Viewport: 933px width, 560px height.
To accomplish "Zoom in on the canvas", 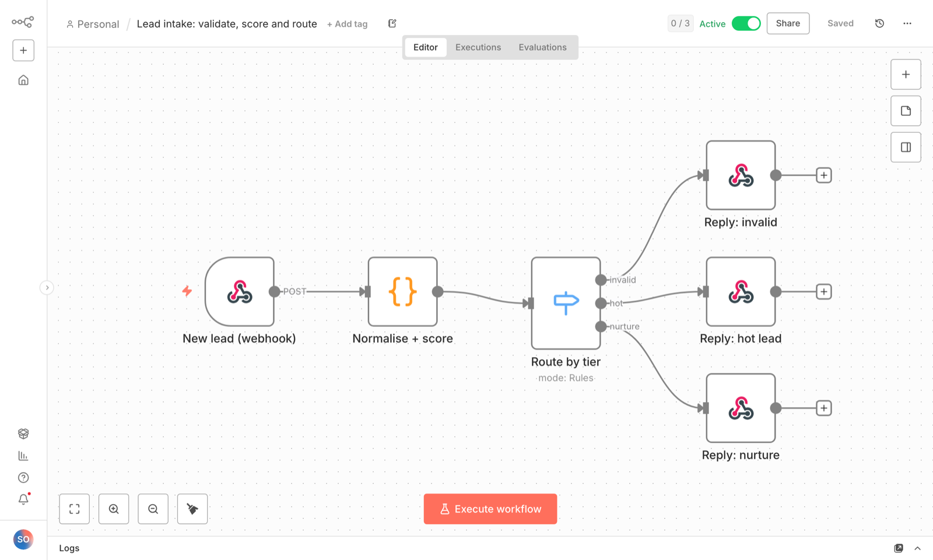I will pos(114,509).
